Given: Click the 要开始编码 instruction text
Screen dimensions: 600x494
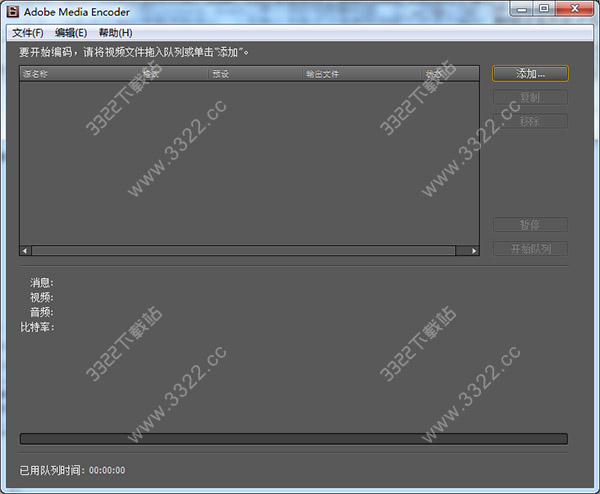Looking at the screenshot, I should [x=134, y=52].
